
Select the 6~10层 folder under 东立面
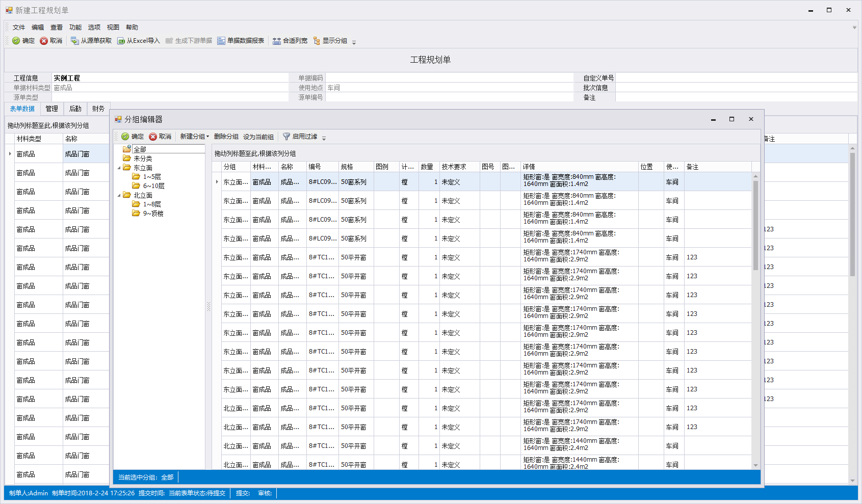(x=153, y=186)
